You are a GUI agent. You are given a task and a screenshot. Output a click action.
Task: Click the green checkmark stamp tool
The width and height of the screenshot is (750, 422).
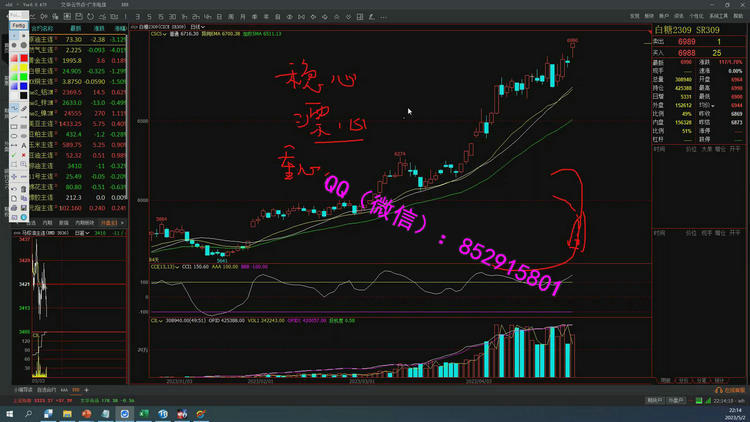14,154
